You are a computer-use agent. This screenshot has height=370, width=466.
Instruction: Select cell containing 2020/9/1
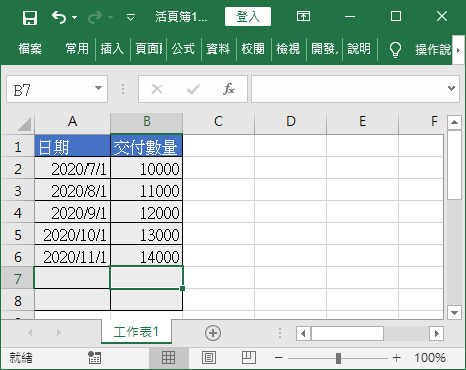[x=72, y=212]
